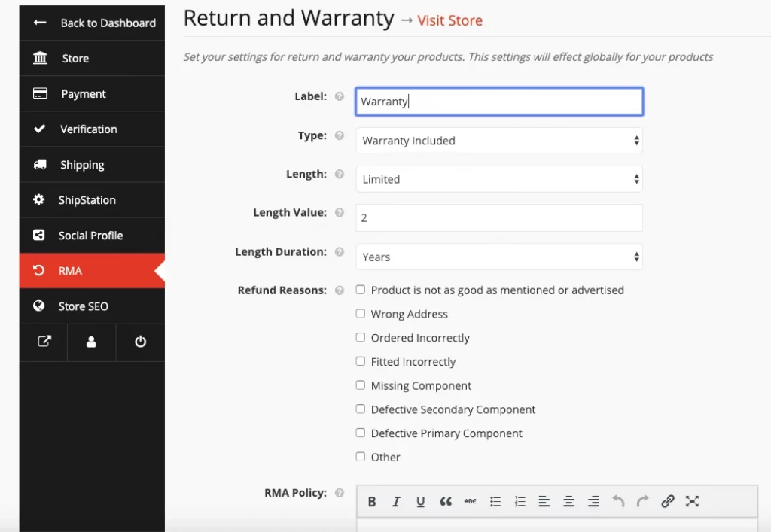Screen dimensions: 771x532
Task: Click the Length Value input field
Action: 499,218
